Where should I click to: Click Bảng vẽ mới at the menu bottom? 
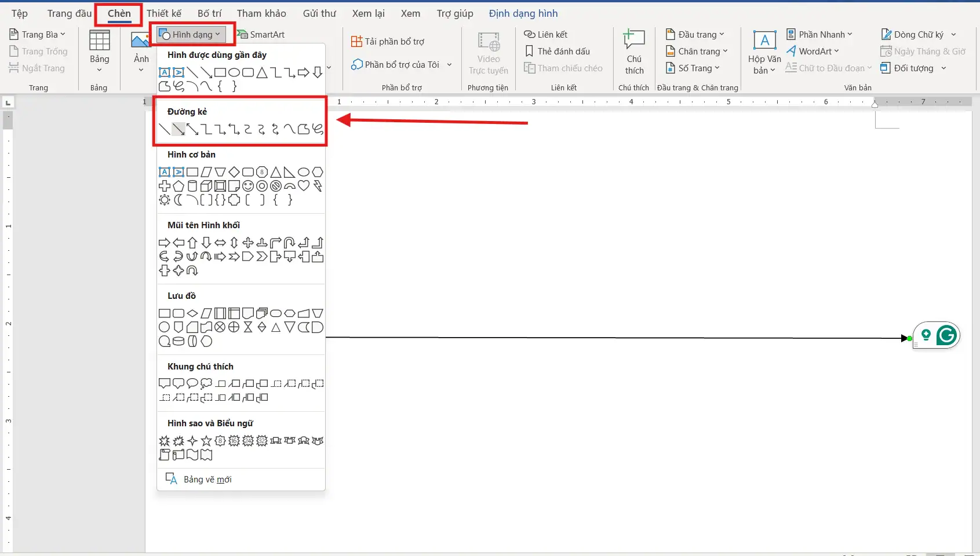tap(207, 480)
